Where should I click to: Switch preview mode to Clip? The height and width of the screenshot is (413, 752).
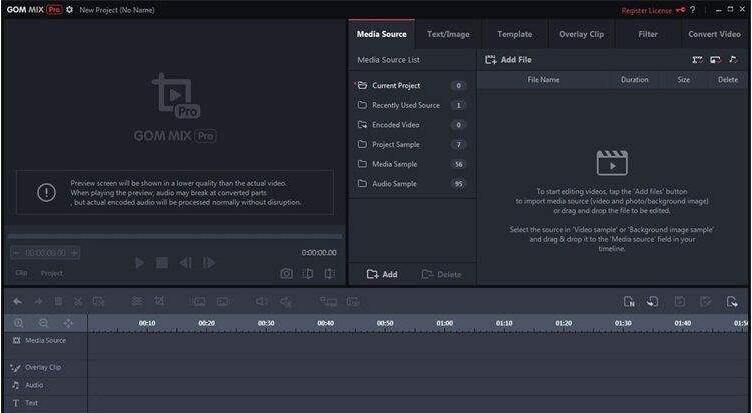[x=21, y=273]
